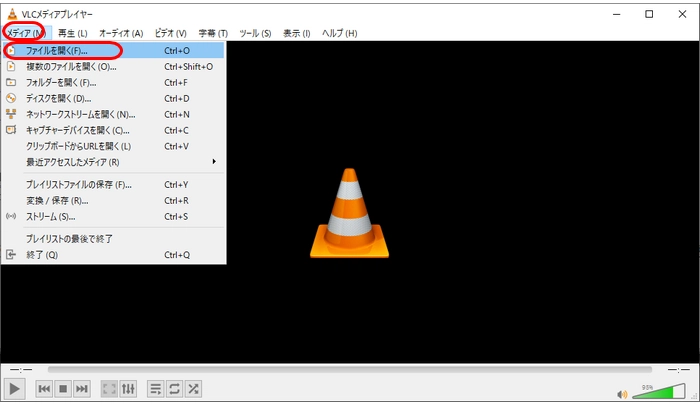Start playback with the Play button
Image resolution: width=700 pixels, height=407 pixels.
[x=14, y=389]
